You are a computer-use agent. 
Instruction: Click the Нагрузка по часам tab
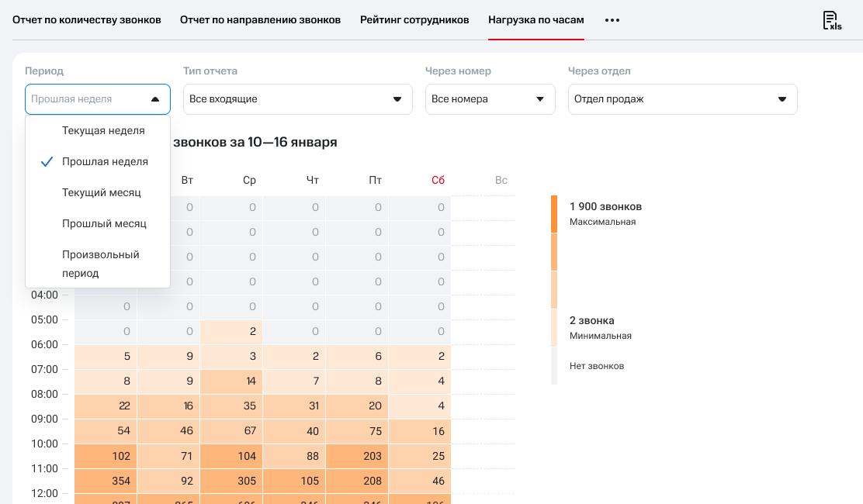pyautogui.click(x=535, y=20)
